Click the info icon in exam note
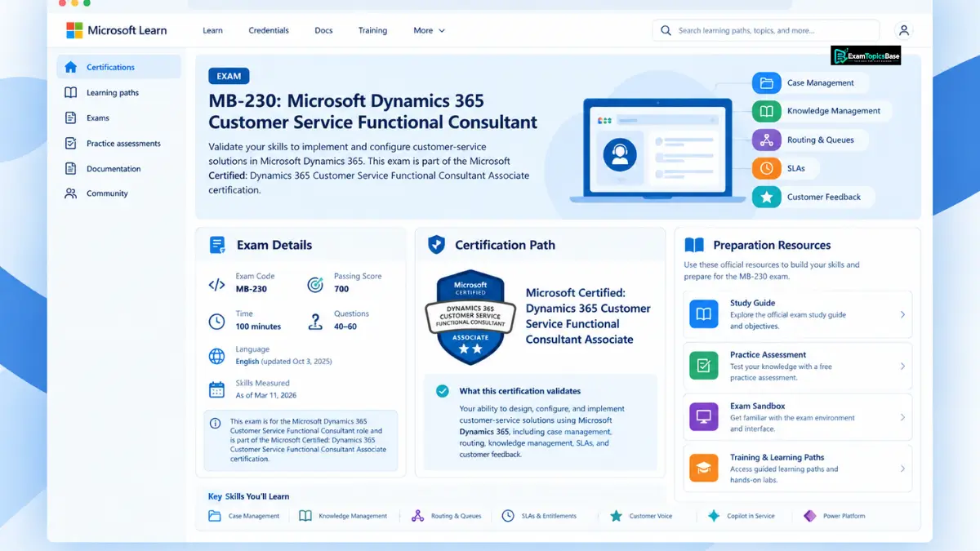The image size is (980, 551). pos(216,423)
